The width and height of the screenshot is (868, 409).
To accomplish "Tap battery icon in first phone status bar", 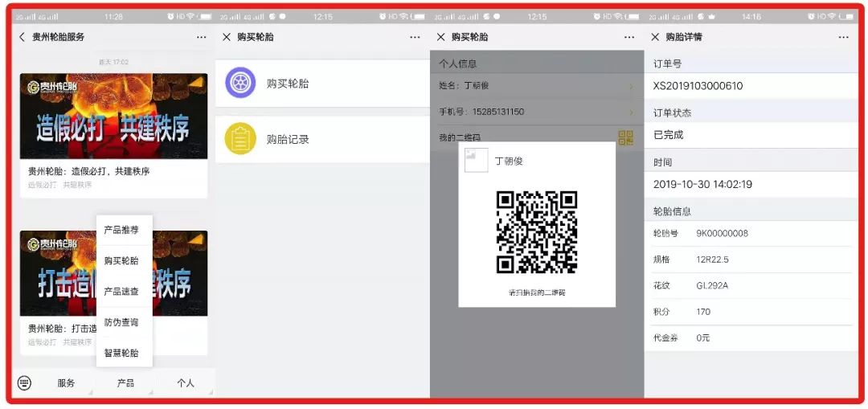I will coord(204,17).
